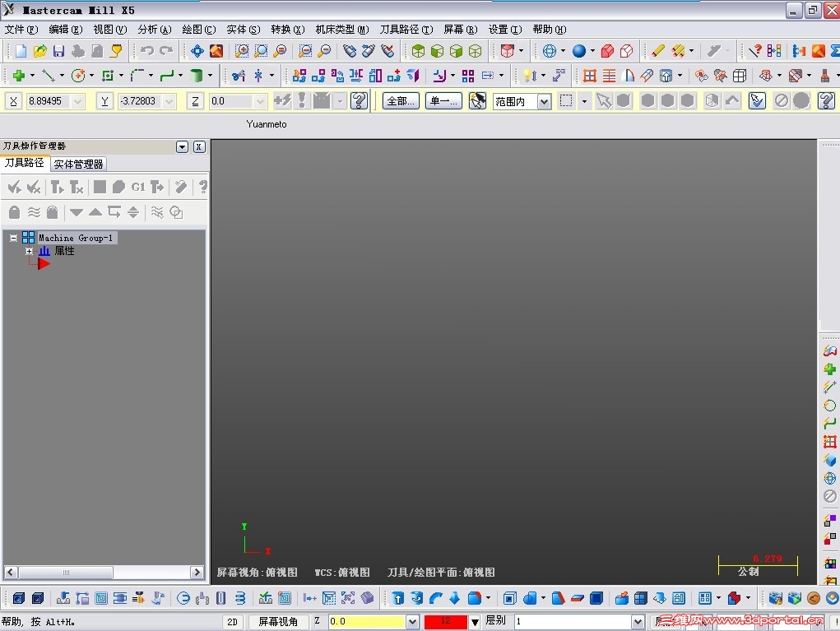Toggle the dashed rectangle window selection icon
This screenshot has height=631, width=840.
(566, 100)
